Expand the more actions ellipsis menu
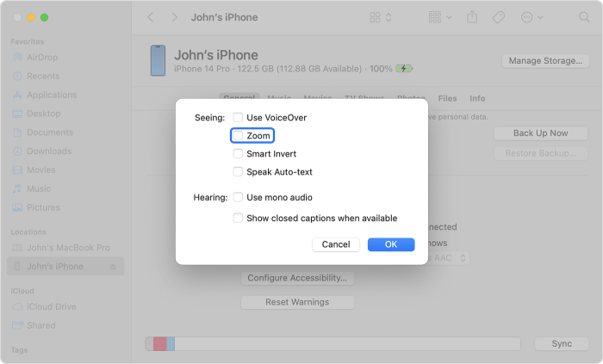Image resolution: width=603 pixels, height=364 pixels. [531, 17]
